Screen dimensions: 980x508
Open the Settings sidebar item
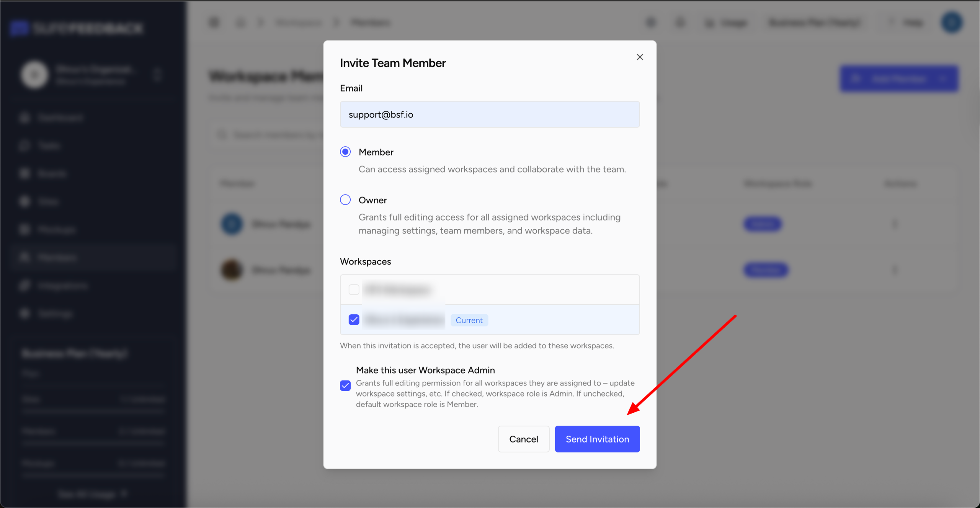pos(56,314)
